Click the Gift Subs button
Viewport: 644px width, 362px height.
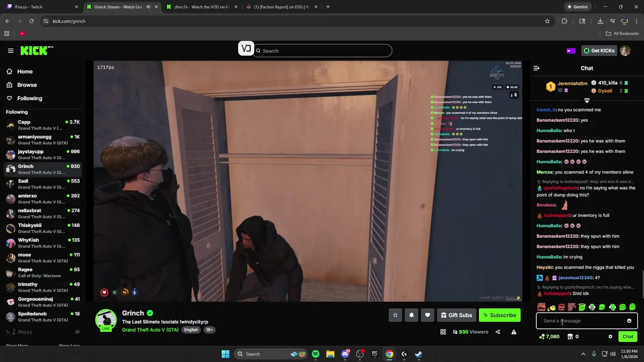pyautogui.click(x=456, y=315)
